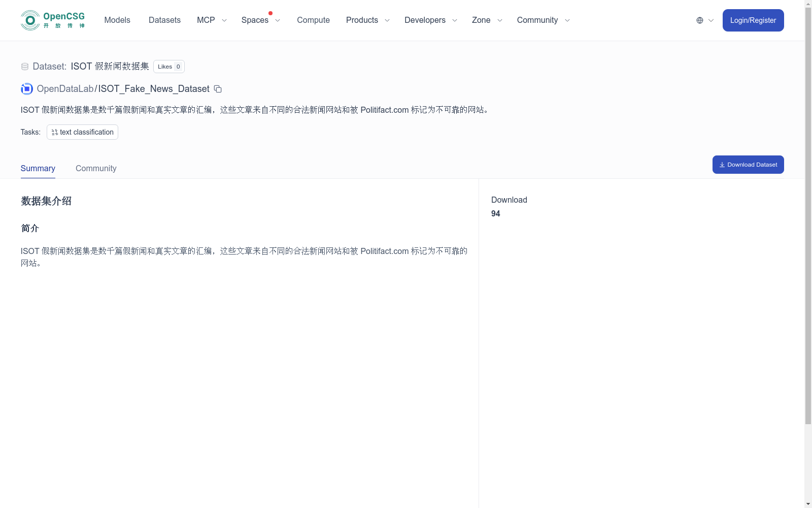Open the OpenDataLab namespace link
Viewport: 812px width, 508px height.
pyautogui.click(x=65, y=88)
